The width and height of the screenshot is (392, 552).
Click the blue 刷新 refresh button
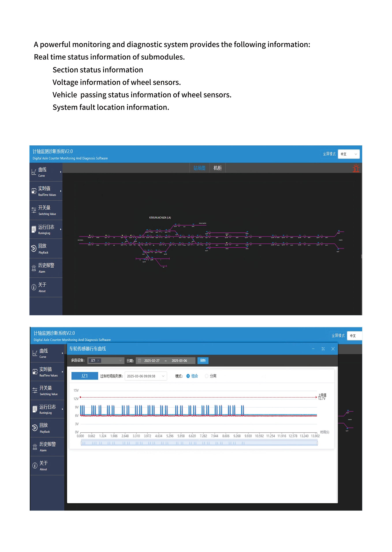203,360
